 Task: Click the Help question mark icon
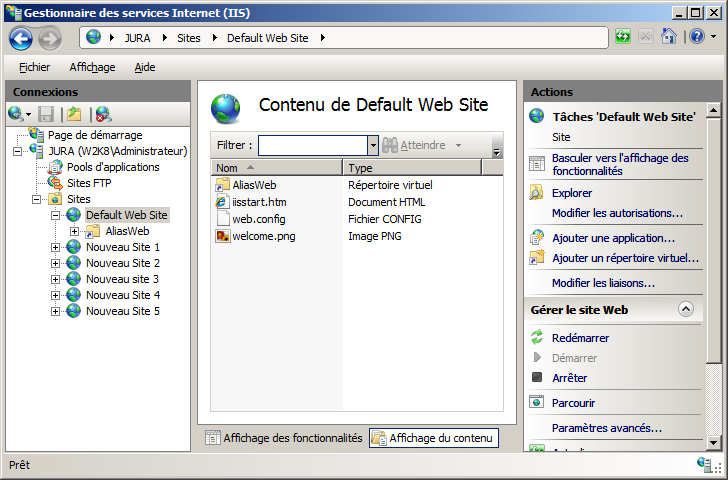(696, 37)
